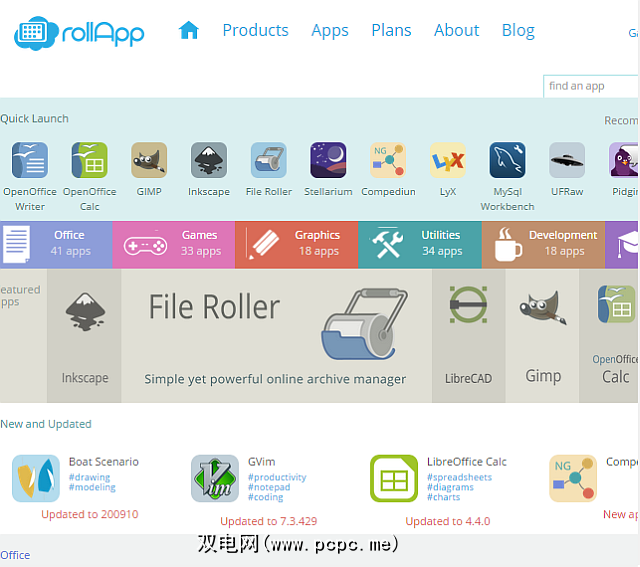Filter by the #spreadsheets tag

(459, 477)
